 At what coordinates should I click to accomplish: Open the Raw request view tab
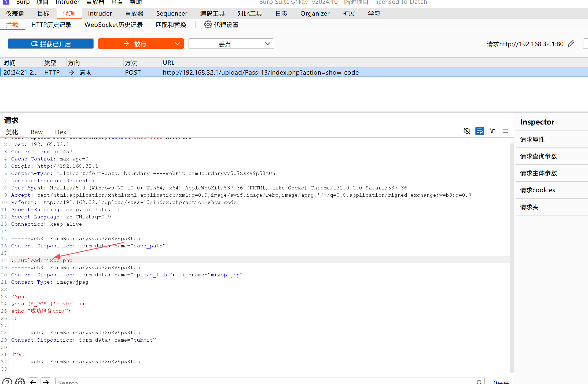pyautogui.click(x=36, y=132)
